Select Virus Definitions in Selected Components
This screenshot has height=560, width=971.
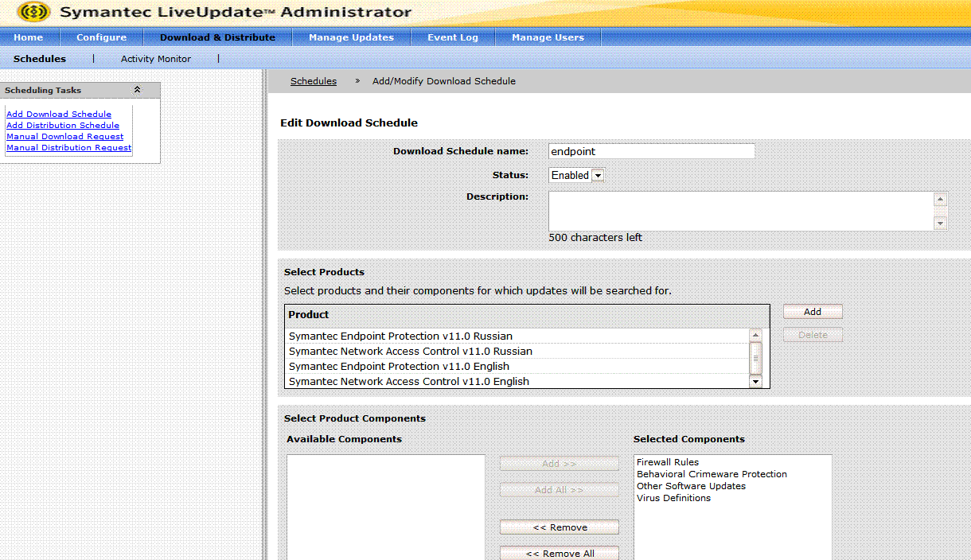click(x=673, y=498)
